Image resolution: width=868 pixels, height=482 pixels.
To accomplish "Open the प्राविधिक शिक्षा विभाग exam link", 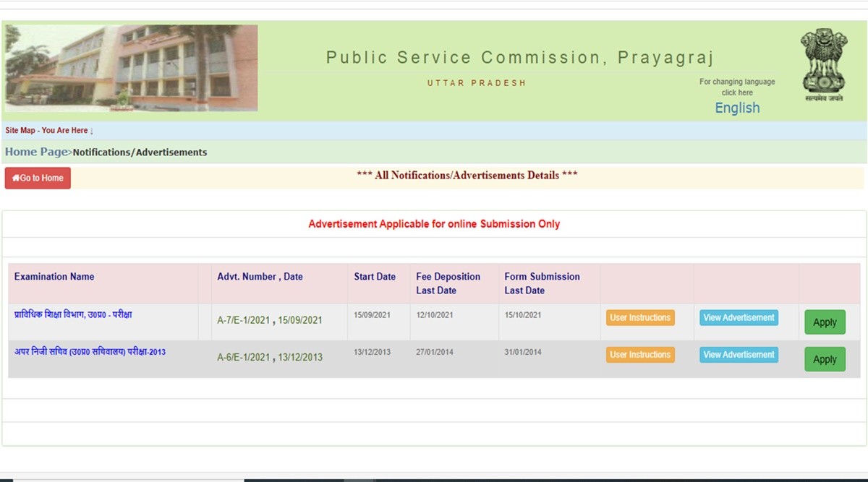I will [73, 315].
